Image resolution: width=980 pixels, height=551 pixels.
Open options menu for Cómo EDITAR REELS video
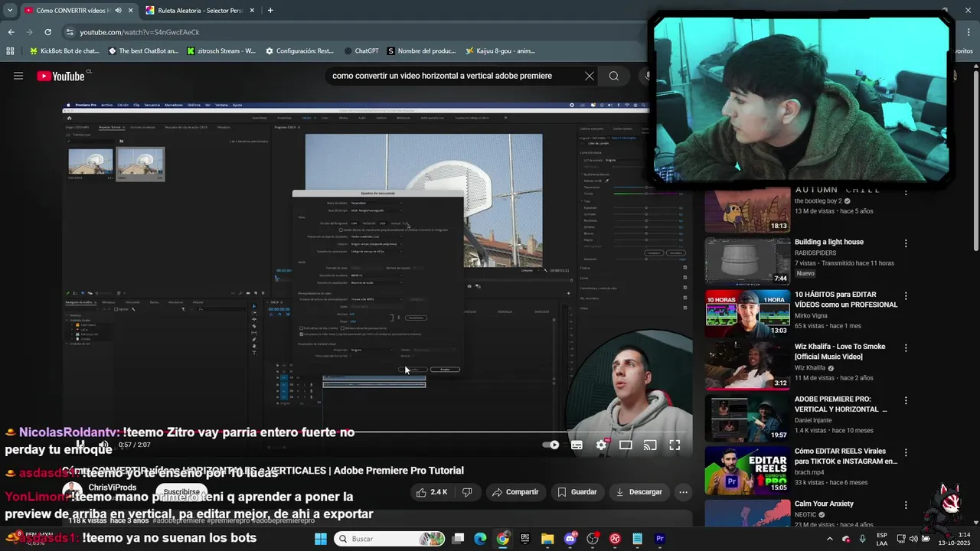tap(906, 452)
